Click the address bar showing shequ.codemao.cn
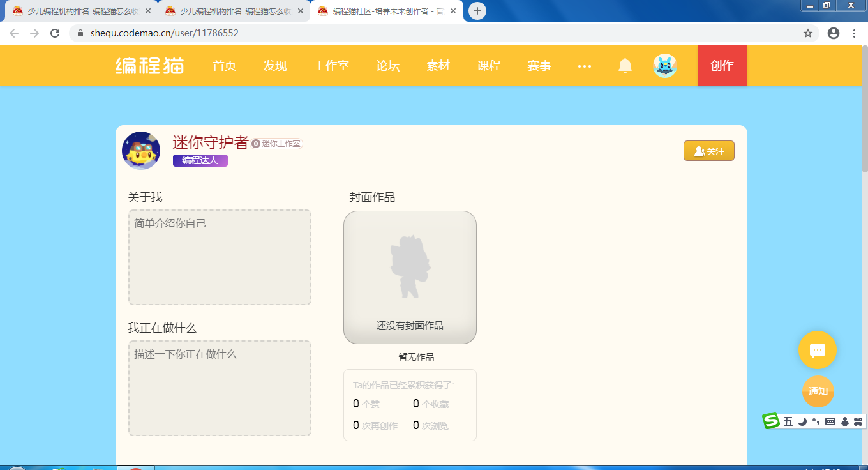The image size is (868, 470). [x=444, y=33]
